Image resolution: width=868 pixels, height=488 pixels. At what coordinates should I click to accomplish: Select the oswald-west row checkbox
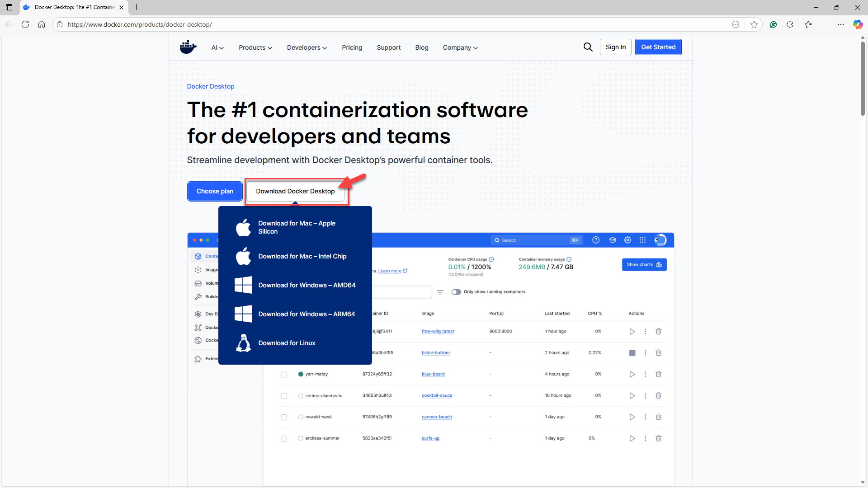click(284, 417)
